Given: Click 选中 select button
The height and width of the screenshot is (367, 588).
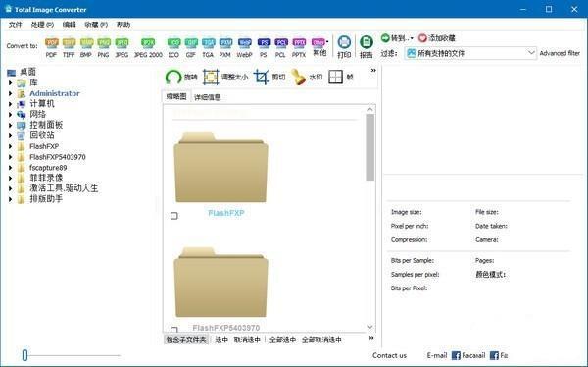Looking at the screenshot, I should point(221,340).
